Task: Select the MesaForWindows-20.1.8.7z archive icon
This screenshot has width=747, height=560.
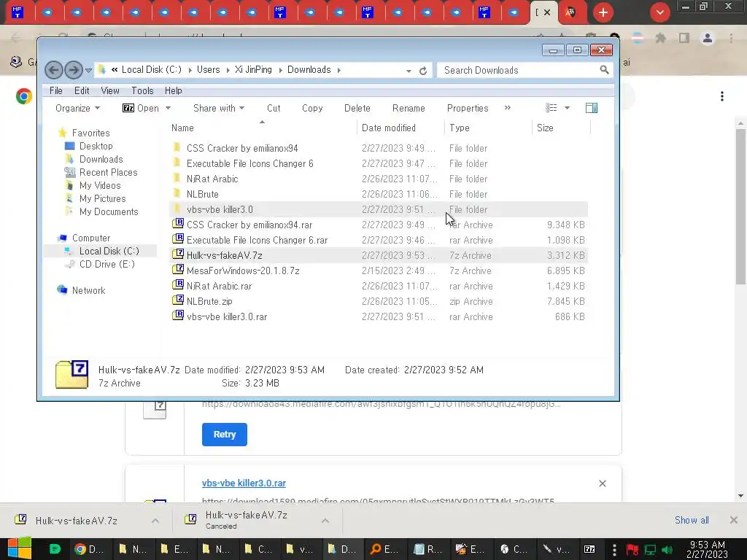Action: point(178,270)
